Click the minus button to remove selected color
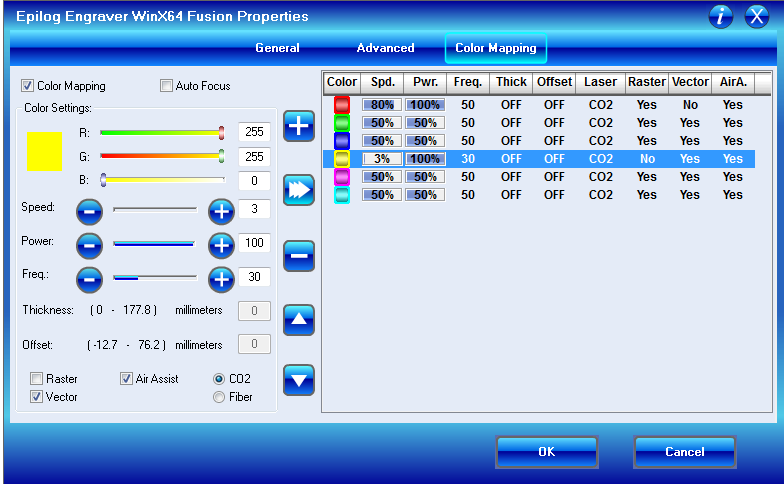 click(x=299, y=256)
